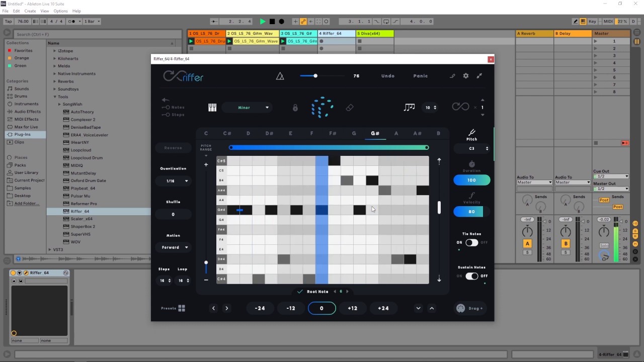Click the Ableton Play button
This screenshot has height=362, width=644.
coord(262,21)
